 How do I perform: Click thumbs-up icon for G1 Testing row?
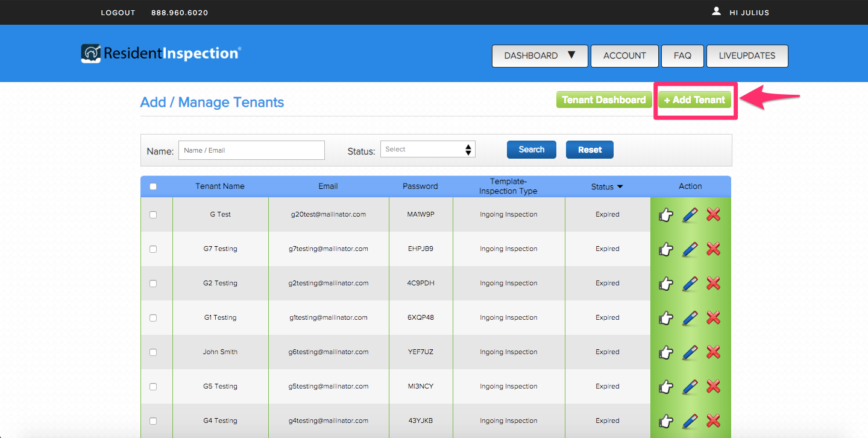click(x=665, y=318)
